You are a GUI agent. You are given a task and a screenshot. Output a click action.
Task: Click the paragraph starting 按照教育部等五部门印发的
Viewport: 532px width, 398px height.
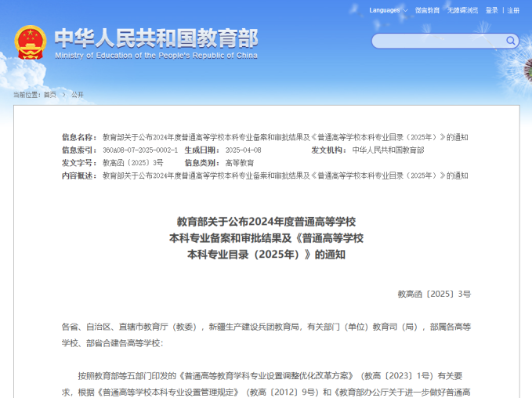pyautogui.click(x=266, y=384)
